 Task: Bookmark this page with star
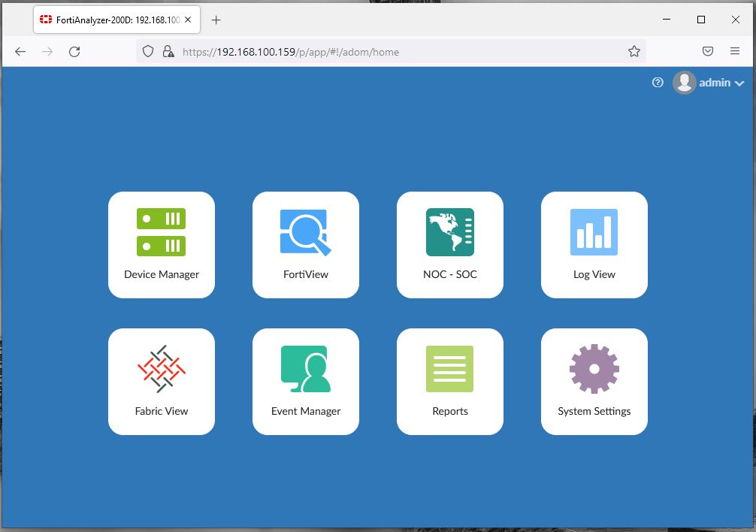coord(634,51)
